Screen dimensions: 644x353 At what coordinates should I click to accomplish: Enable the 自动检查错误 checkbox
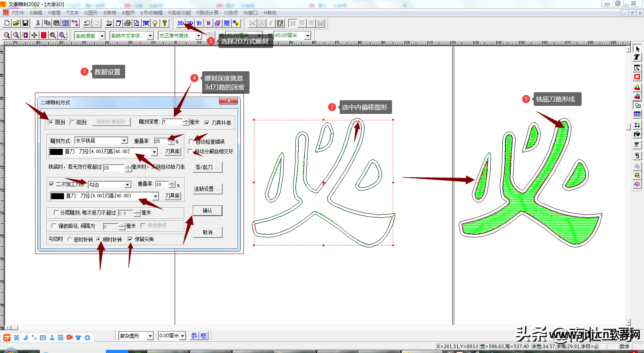(x=191, y=142)
